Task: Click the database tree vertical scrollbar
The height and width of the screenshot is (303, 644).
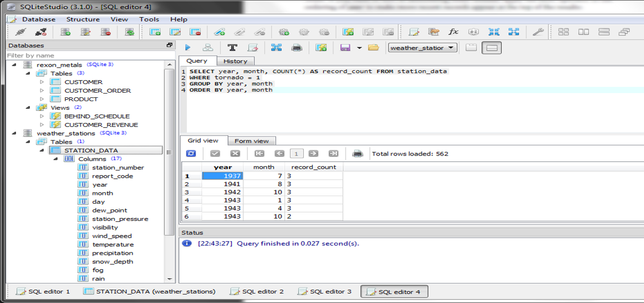Action: [169, 152]
